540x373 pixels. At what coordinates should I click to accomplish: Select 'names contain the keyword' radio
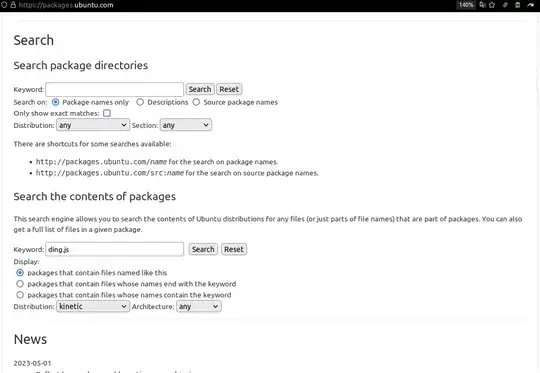(20, 295)
